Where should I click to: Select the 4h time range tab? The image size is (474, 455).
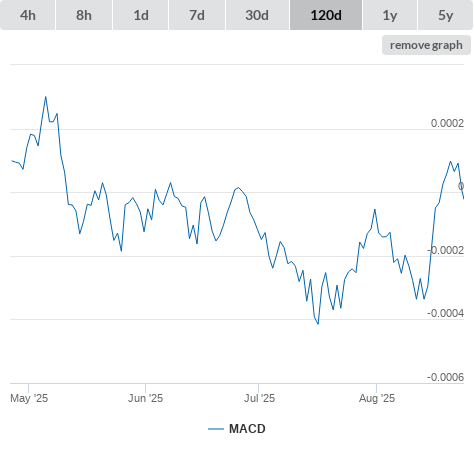pos(28,15)
